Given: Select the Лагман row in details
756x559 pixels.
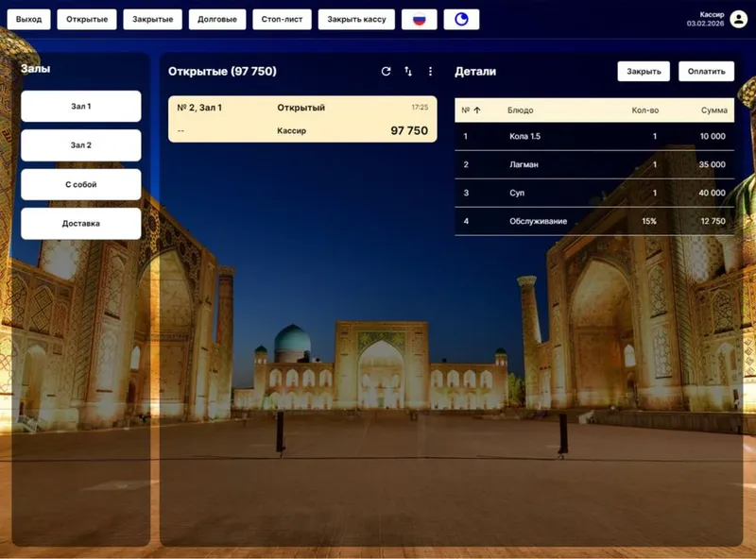Looking at the screenshot, I should point(594,164).
